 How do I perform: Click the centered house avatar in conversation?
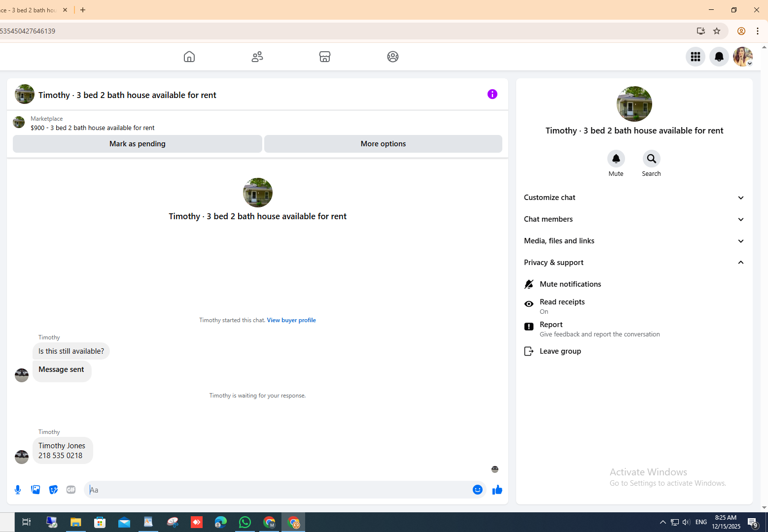click(258, 193)
